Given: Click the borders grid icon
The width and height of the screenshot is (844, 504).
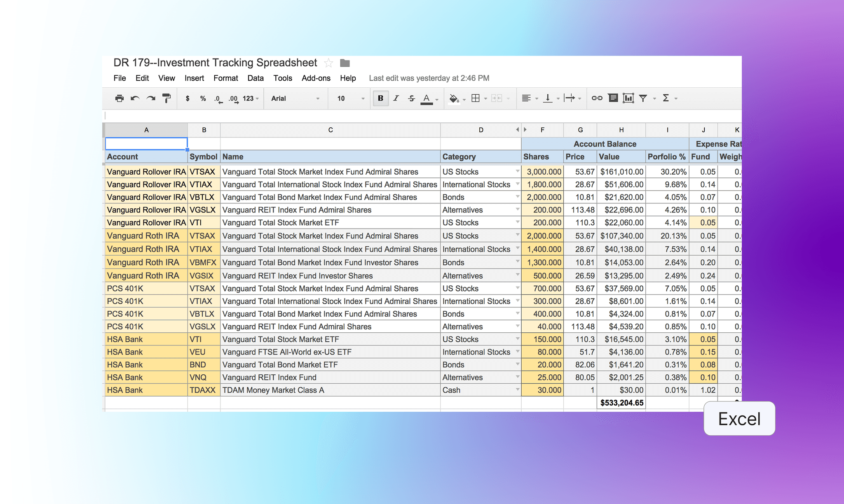Looking at the screenshot, I should point(476,98).
